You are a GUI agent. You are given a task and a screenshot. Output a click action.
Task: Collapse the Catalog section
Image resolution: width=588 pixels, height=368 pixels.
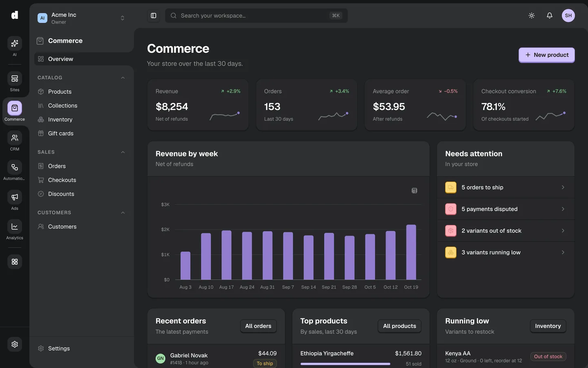click(x=123, y=78)
